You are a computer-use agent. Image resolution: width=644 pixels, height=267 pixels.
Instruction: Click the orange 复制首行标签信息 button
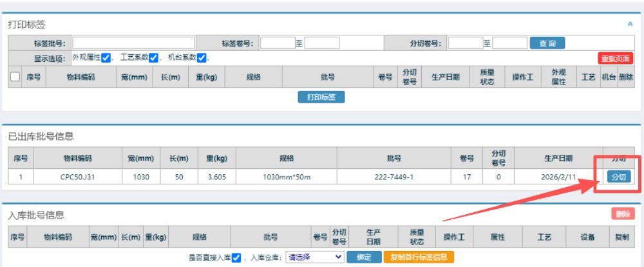click(x=419, y=257)
